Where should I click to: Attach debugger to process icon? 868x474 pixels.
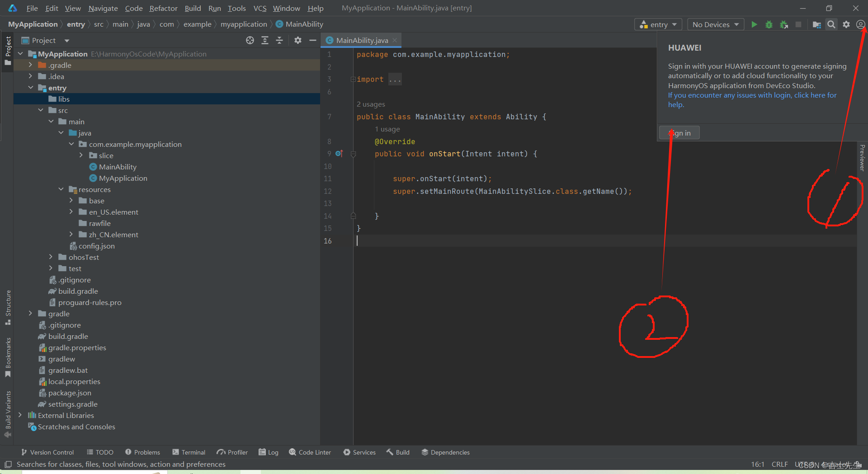[x=784, y=24]
